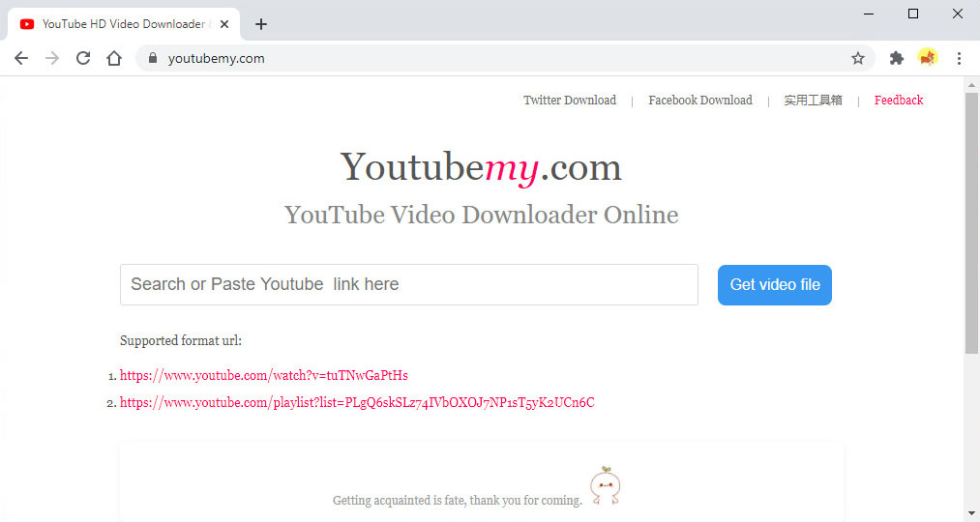Open the Feedback link
This screenshot has width=980, height=522.
click(898, 100)
